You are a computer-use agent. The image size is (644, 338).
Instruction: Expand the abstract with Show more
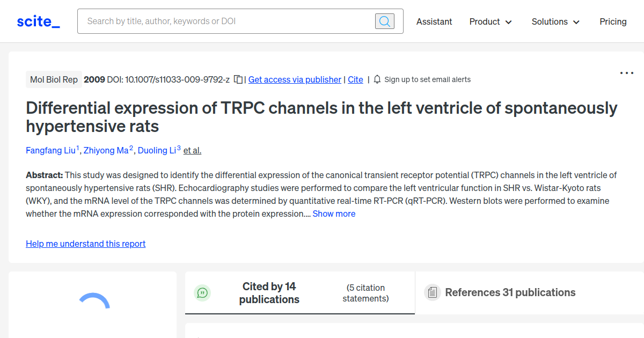coord(334,214)
